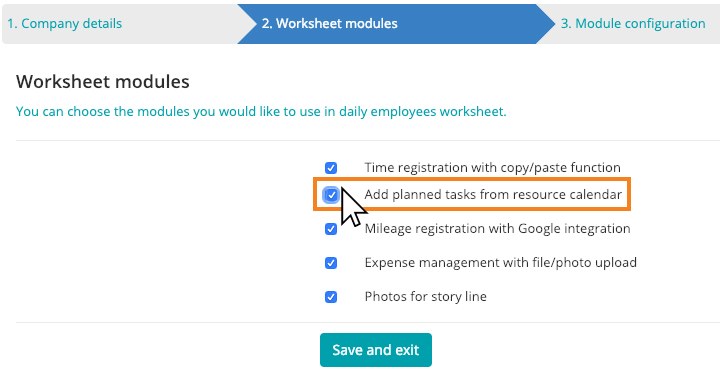Click Time registration with copy/paste function label
720x376 pixels.
492,168
